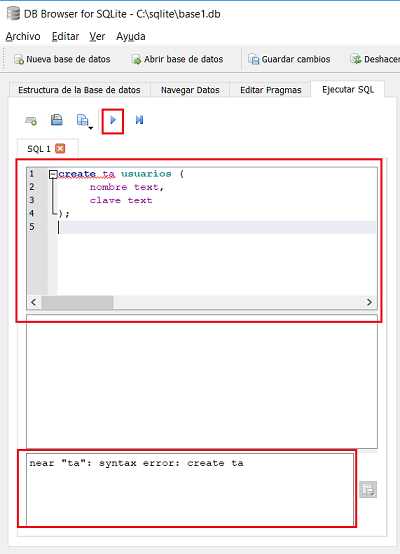The image size is (400, 554).
Task: Click 'nombre text,' on line 2
Action: point(127,187)
